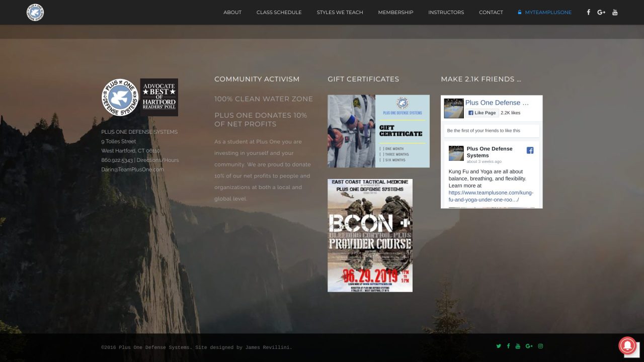Screen dimensions: 644x362
Task: Click the '100% Clean Water Zone' heading
Action: (x=264, y=99)
